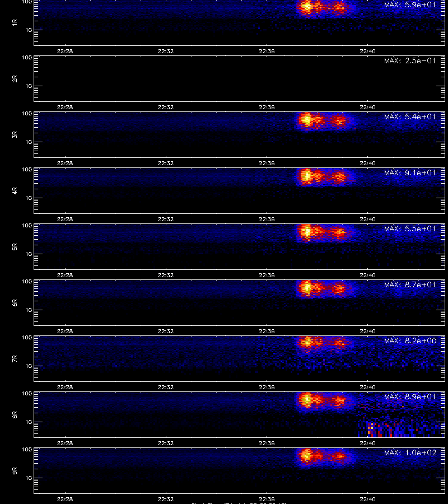Click the 22:28 time tick of panel 5R
This screenshot has height=504, width=448.
[x=65, y=275]
